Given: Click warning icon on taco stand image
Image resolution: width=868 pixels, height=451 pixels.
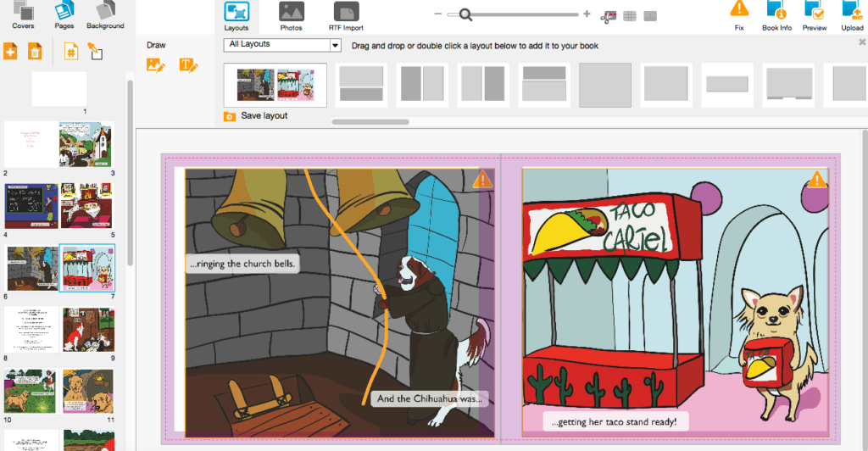Looking at the screenshot, I should click(x=816, y=180).
